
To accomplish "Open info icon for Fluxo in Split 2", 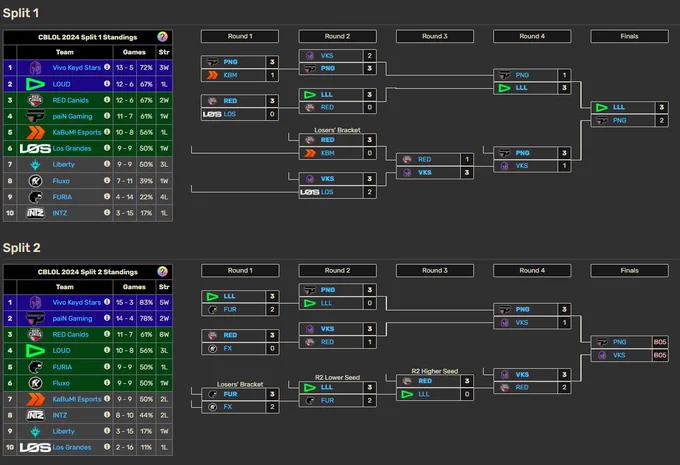I will pyautogui.click(x=107, y=383).
